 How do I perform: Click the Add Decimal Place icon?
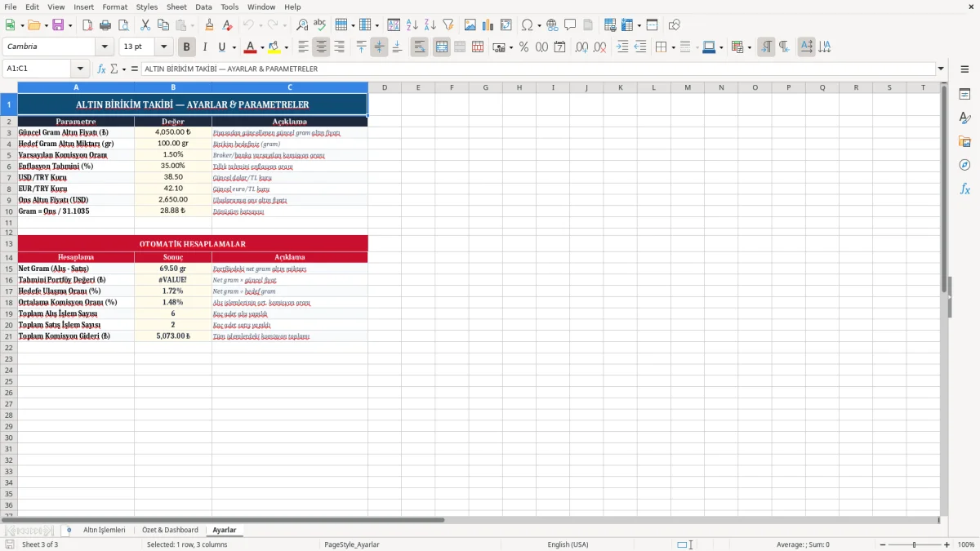coord(582,47)
